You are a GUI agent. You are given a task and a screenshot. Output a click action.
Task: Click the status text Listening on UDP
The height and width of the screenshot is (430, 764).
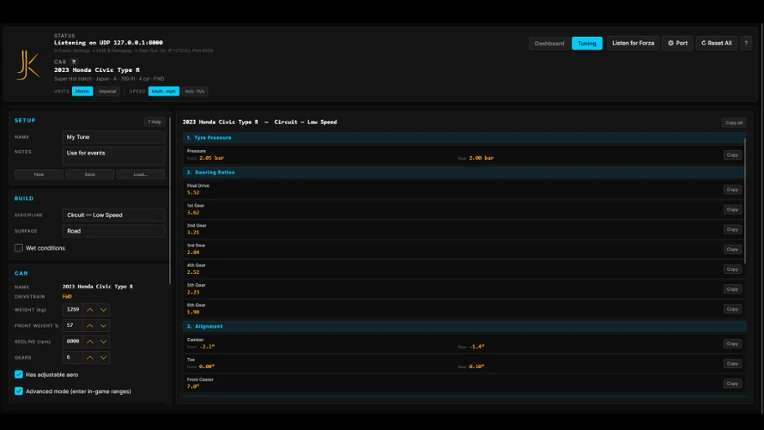[x=108, y=43]
